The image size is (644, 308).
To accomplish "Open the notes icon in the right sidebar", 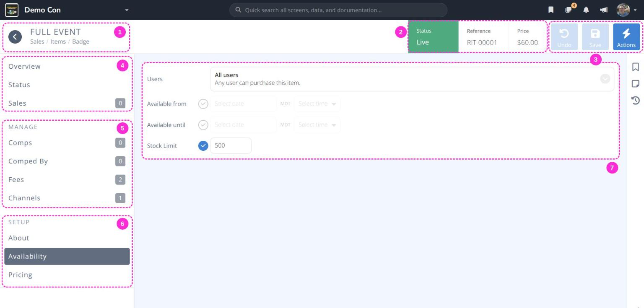I will [636, 84].
